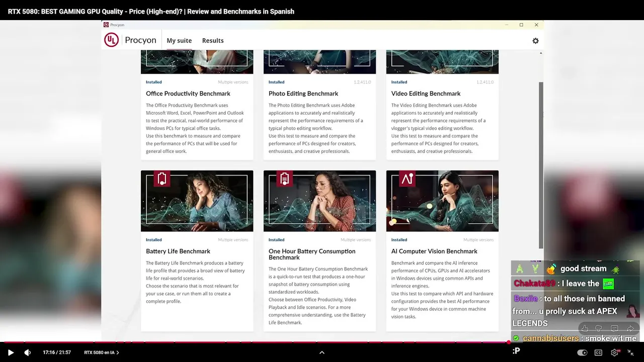This screenshot has height=362, width=644.
Task: Click the :P emote in player bar
Action: [516, 351]
